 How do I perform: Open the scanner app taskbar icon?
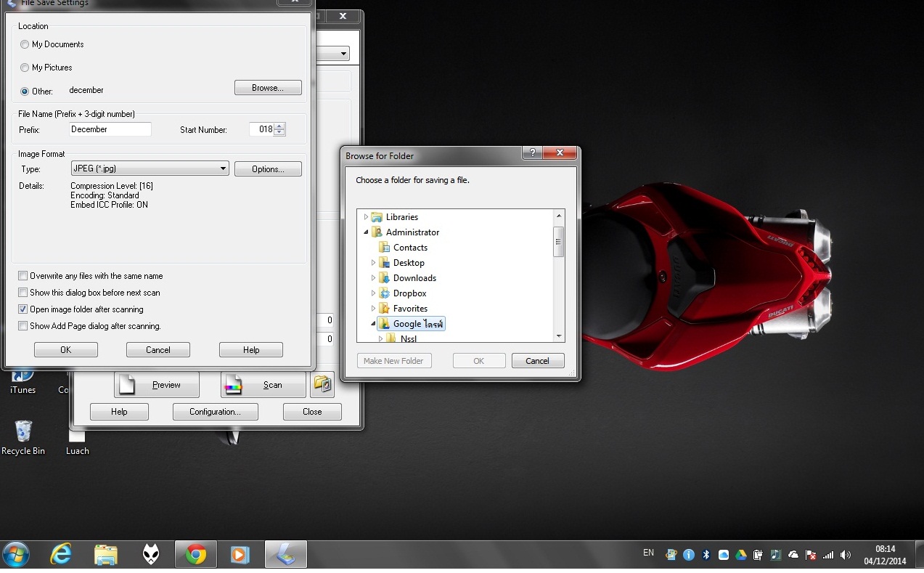[285, 556]
